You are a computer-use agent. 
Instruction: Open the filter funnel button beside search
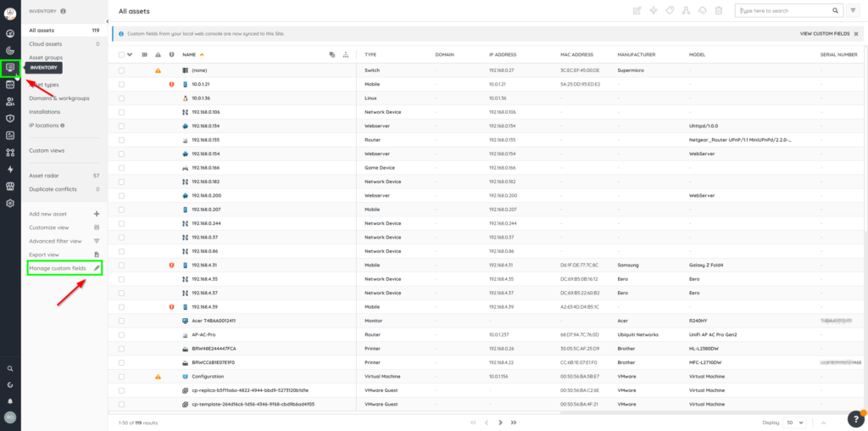[x=853, y=10]
